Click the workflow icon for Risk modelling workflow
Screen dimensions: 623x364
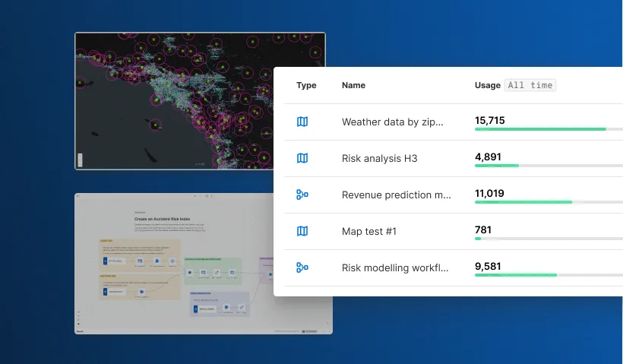coord(302,267)
